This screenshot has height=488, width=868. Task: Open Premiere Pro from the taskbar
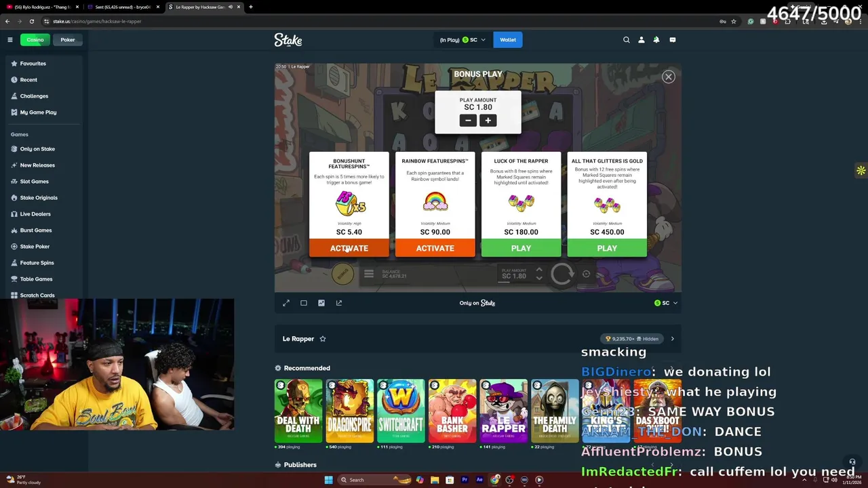coord(465,480)
